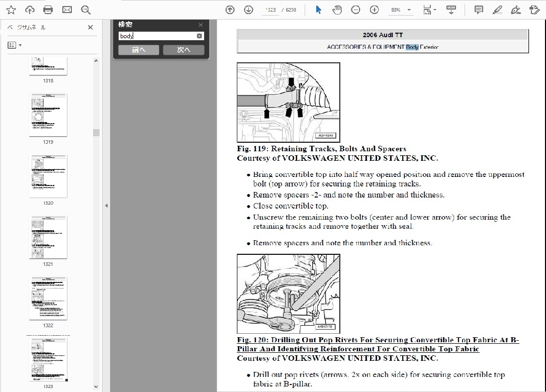
Task: Collapse the navigation pane arrow
Action: pos(106,206)
